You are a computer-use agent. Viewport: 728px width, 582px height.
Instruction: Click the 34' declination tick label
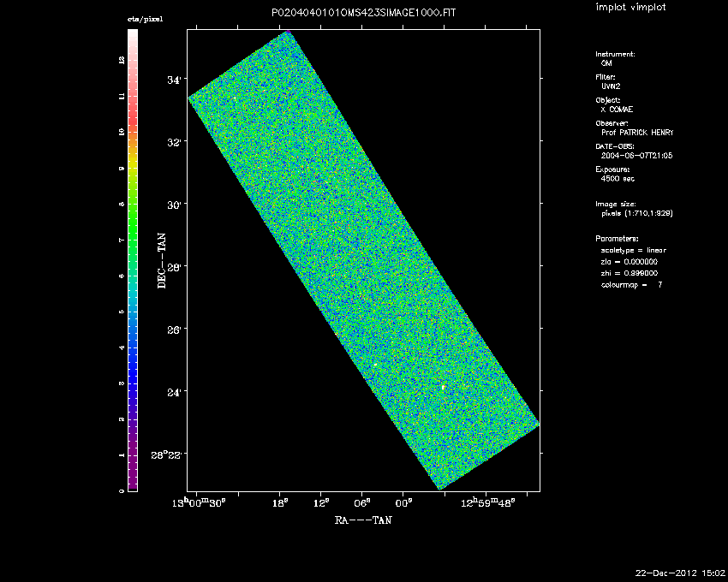pyautogui.click(x=174, y=80)
